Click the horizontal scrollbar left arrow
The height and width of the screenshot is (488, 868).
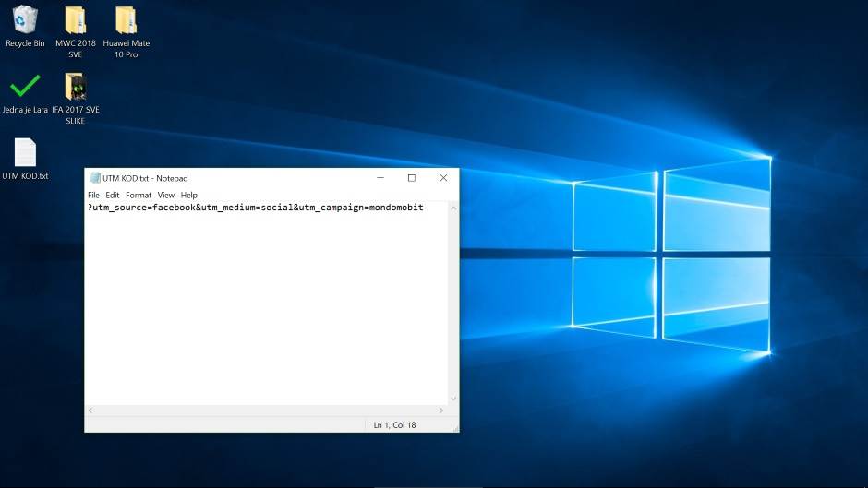click(90, 410)
